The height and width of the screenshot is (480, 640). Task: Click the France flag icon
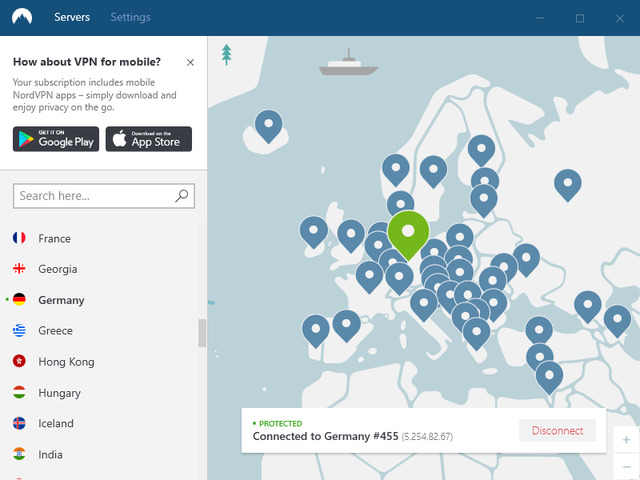click(19, 238)
